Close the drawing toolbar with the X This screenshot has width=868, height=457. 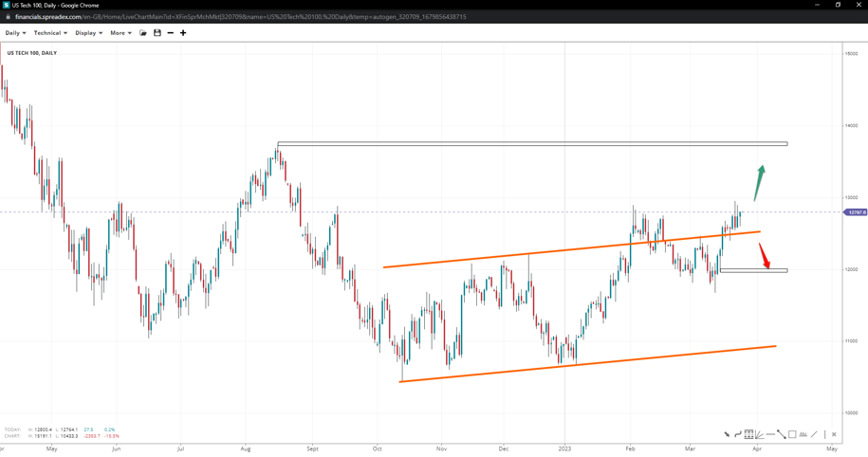click(834, 434)
